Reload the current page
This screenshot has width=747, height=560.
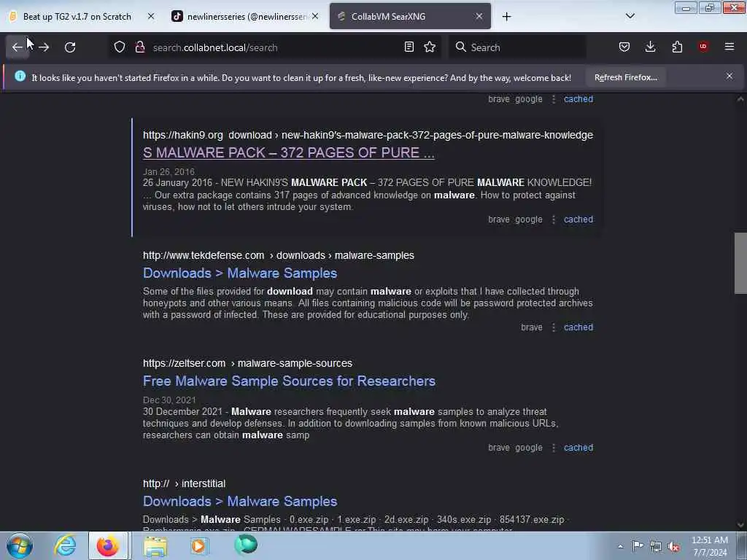(70, 47)
